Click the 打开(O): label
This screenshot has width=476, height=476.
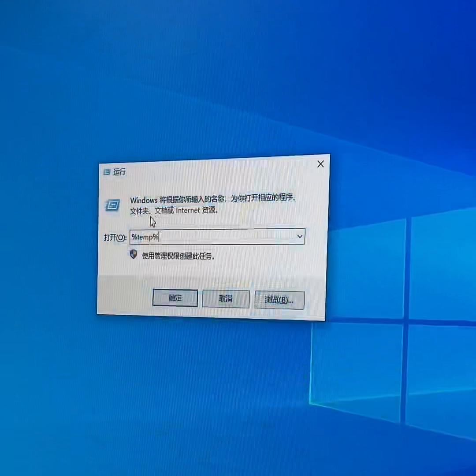tap(115, 238)
